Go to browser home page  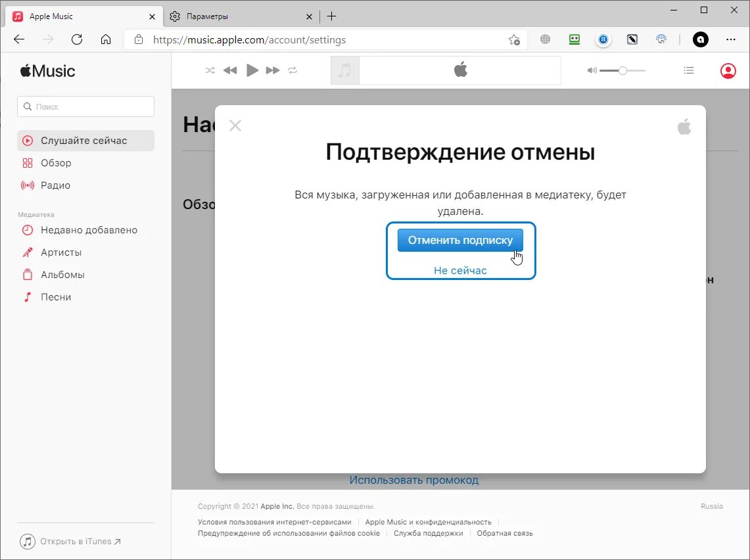pos(106,39)
